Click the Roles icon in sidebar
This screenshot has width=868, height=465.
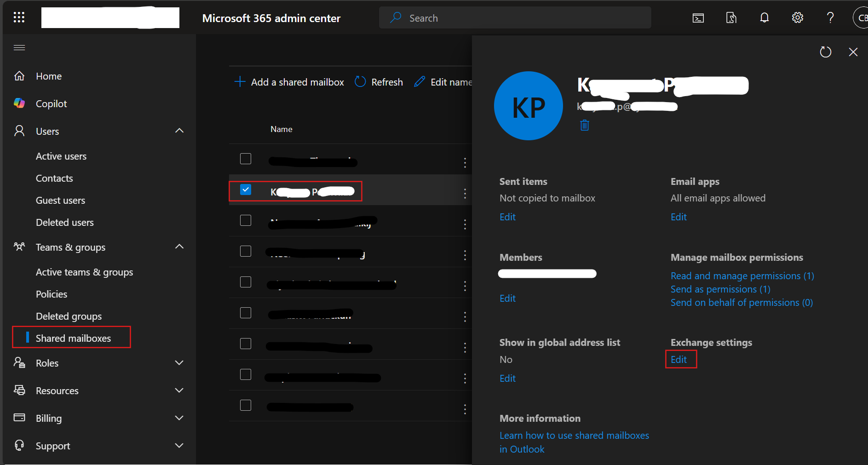pos(19,363)
